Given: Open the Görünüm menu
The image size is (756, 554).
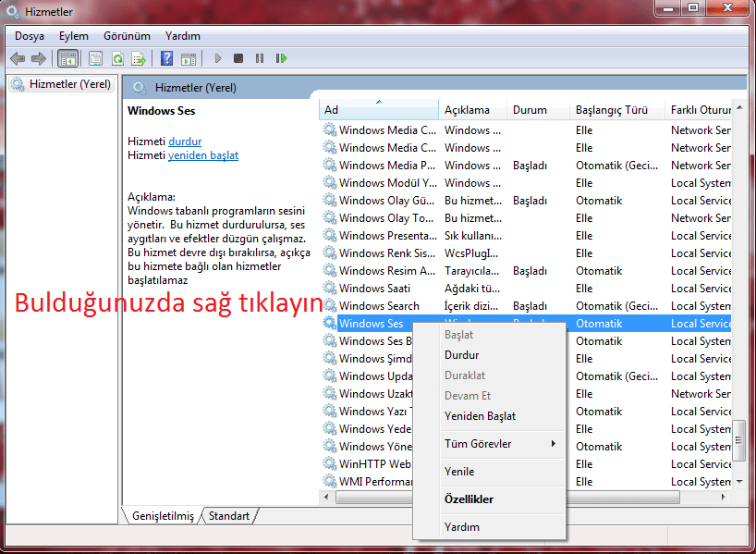Looking at the screenshot, I should (127, 36).
